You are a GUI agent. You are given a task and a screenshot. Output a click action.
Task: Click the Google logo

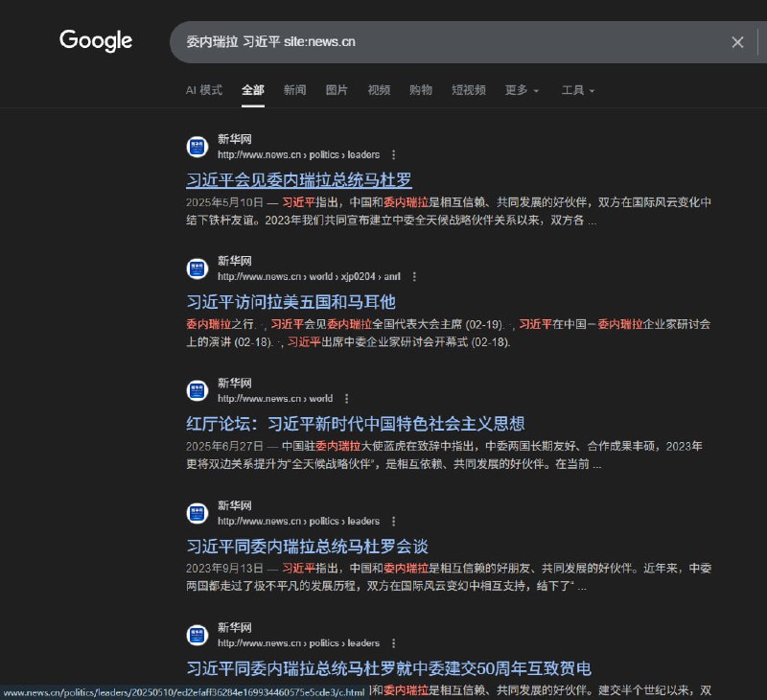(x=96, y=40)
